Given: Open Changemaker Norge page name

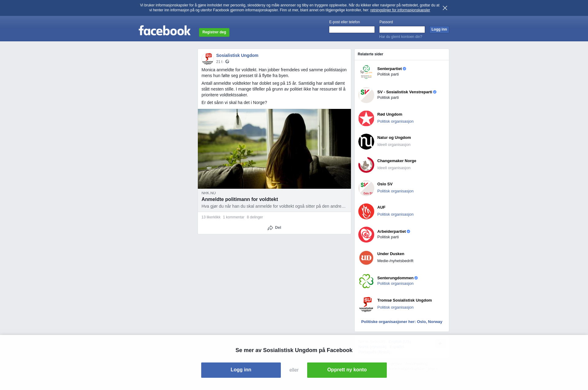Looking at the screenshot, I should click(397, 161).
